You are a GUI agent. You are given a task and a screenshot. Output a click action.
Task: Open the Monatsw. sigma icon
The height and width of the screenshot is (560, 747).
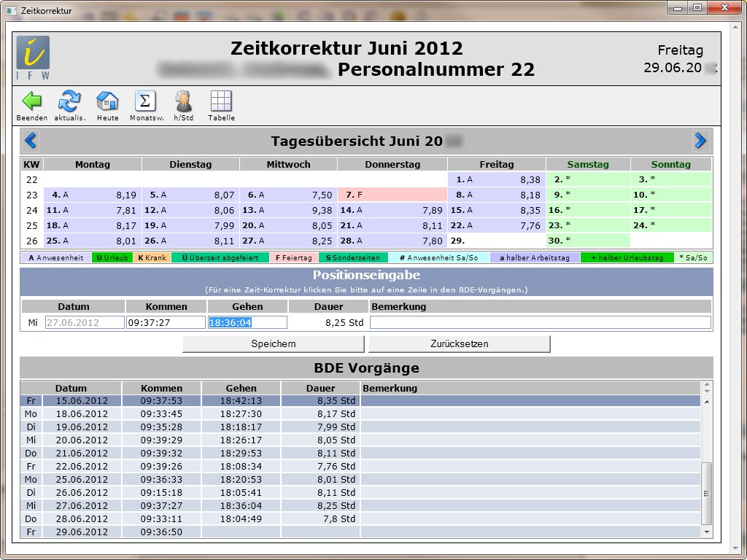[146, 101]
